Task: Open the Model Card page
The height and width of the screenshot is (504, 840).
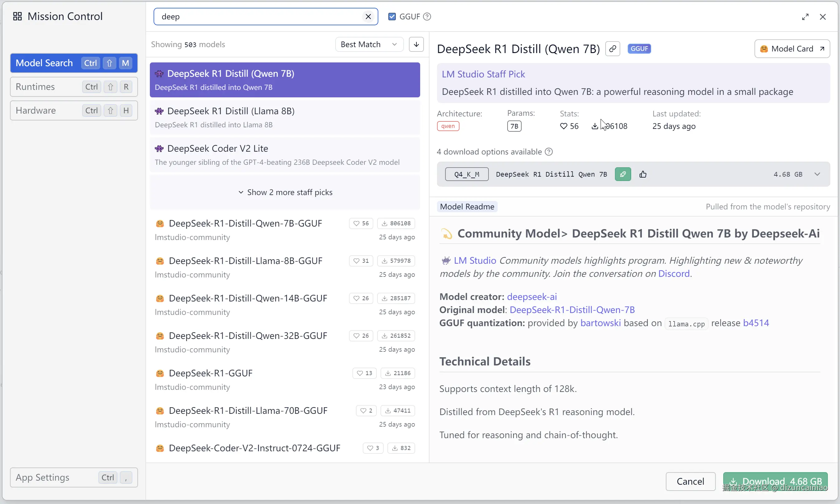Action: pyautogui.click(x=792, y=49)
